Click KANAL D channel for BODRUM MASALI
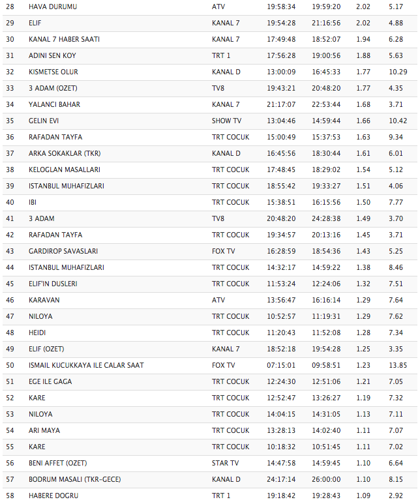The image size is (420, 504). point(226,479)
